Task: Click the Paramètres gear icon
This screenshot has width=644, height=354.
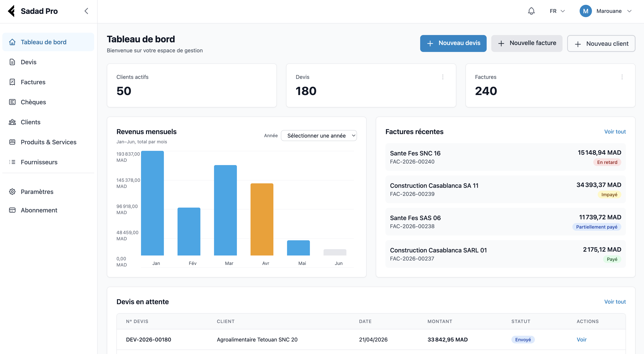Action: tap(12, 191)
